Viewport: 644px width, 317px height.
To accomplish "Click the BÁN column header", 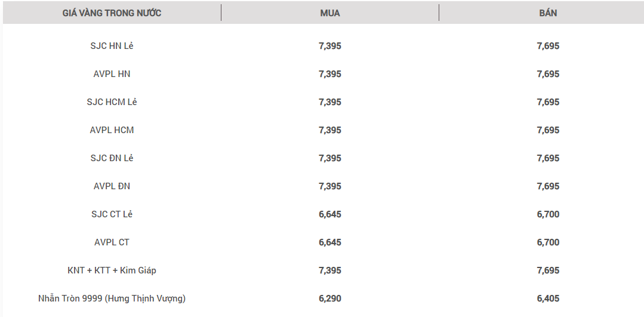I will pos(548,13).
